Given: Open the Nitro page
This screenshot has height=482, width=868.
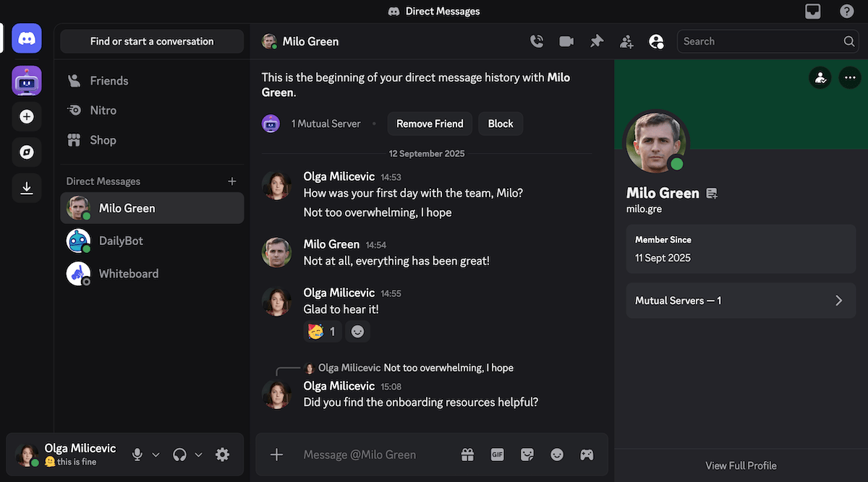Looking at the screenshot, I should coord(106,110).
